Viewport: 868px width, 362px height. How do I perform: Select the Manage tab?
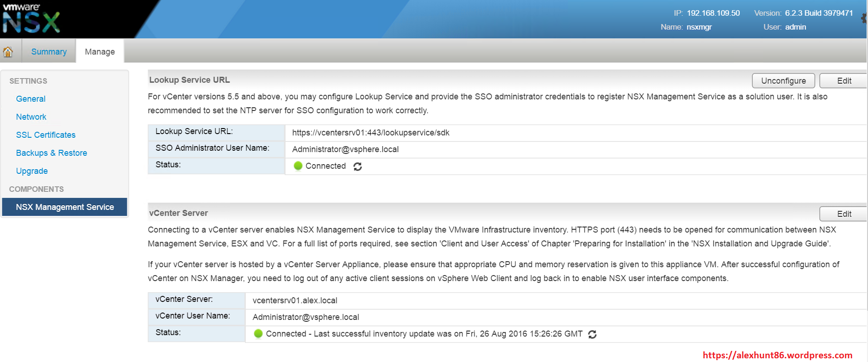[100, 52]
